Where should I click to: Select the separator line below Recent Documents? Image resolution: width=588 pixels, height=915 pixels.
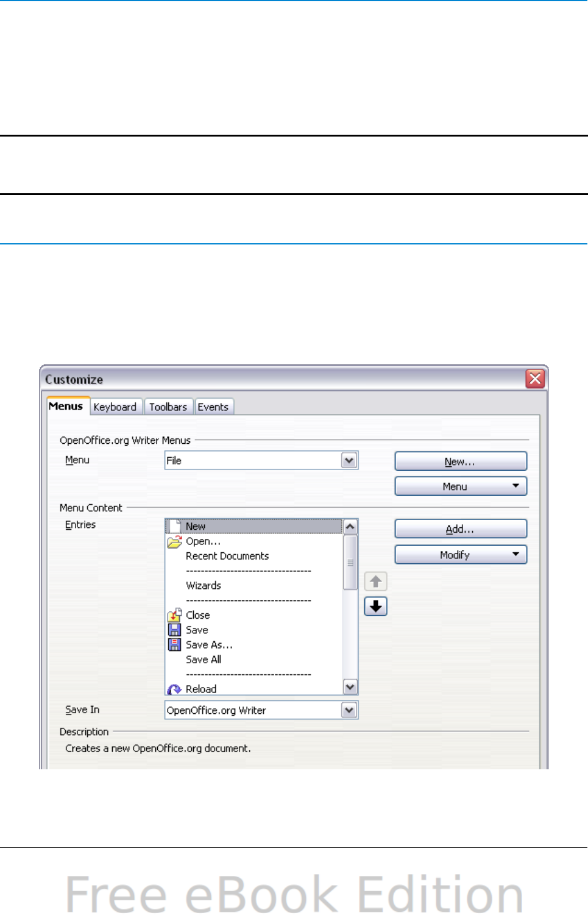click(249, 571)
